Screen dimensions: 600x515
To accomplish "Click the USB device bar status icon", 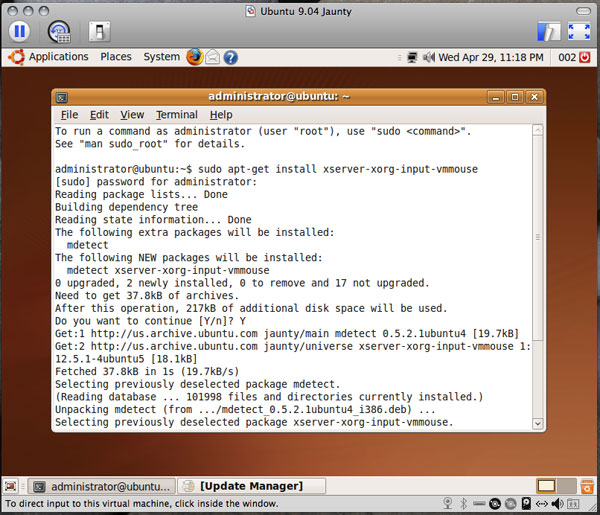I will click(x=479, y=504).
